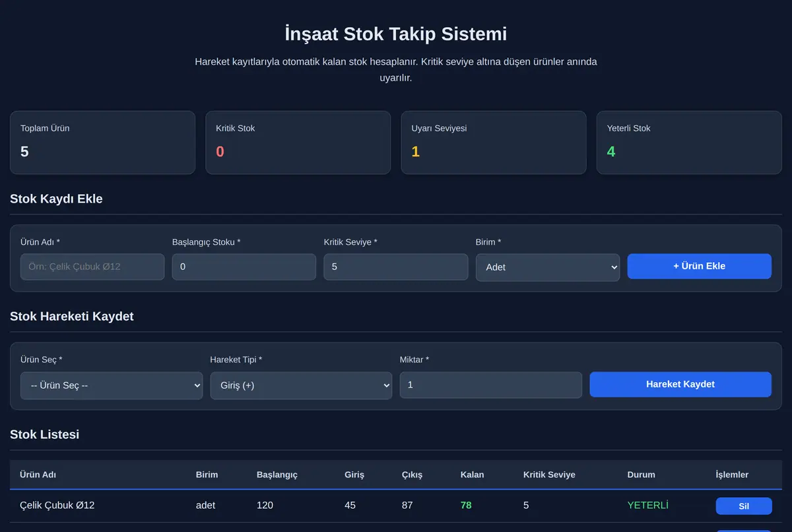Click the Stok Listesi heading

45,434
